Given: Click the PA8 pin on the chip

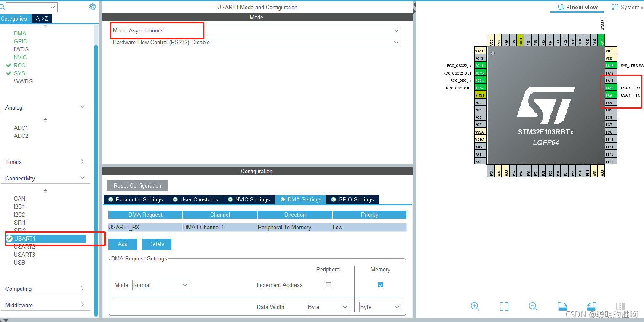Looking at the screenshot, I should click(x=611, y=103).
